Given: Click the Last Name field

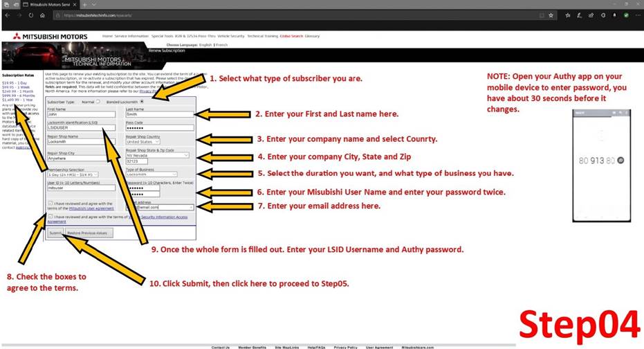Looking at the screenshot, I should (x=159, y=114).
